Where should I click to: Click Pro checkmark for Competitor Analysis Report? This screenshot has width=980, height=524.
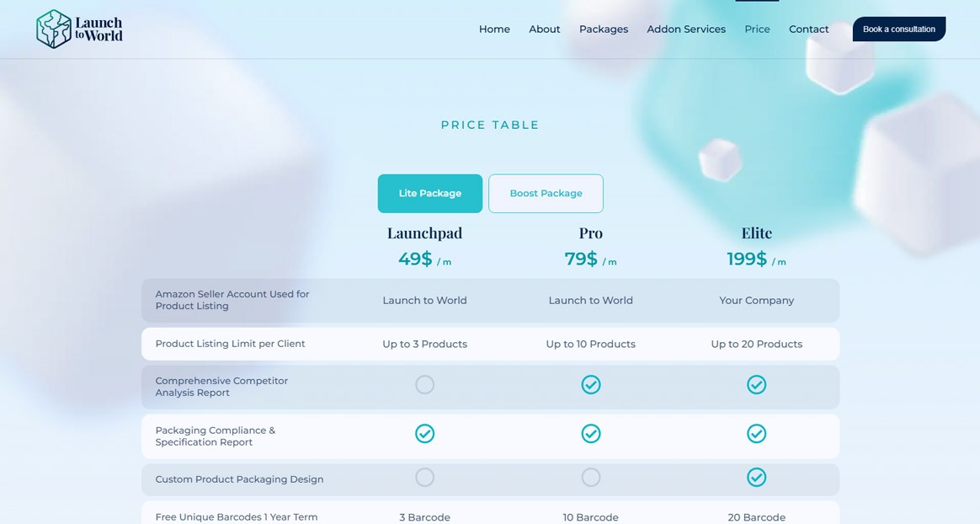point(591,385)
